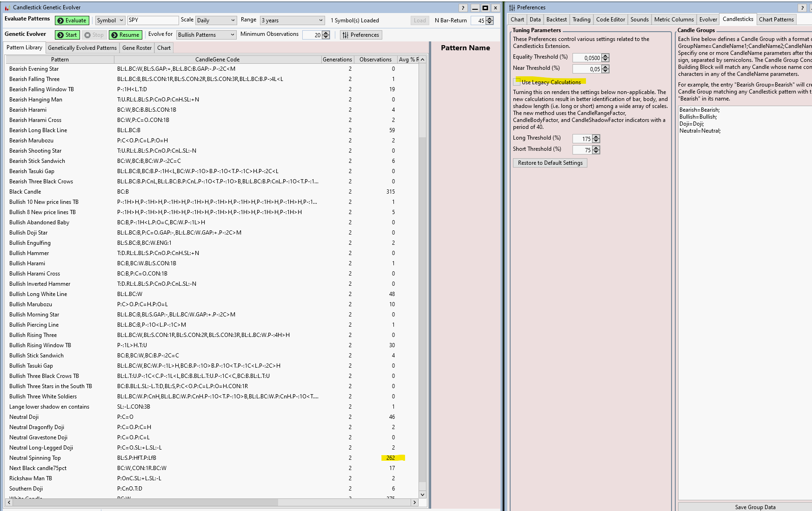Decrease Short Threshold value
The width and height of the screenshot is (812, 511).
pos(596,152)
